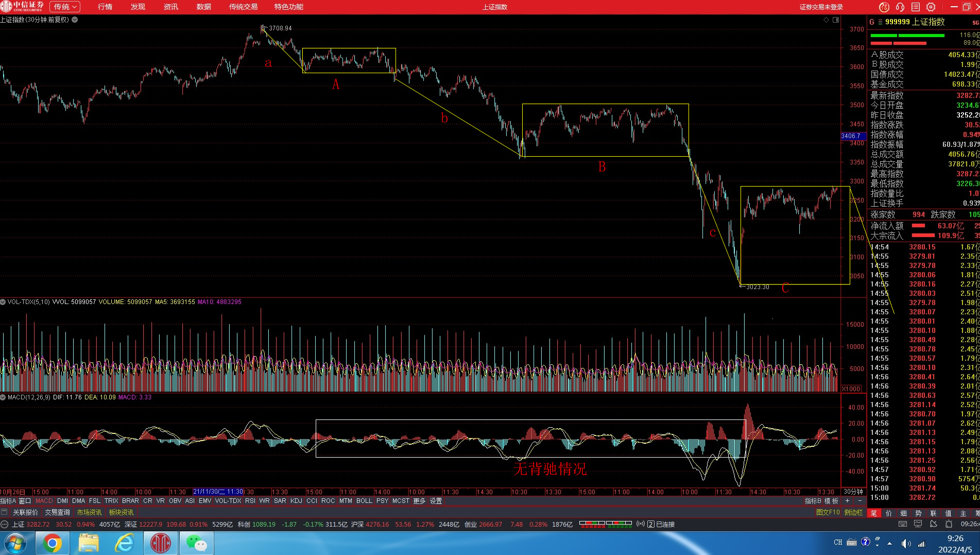The height and width of the screenshot is (555, 980).
Task: Show hidden system tray icons
Action: (x=889, y=544)
